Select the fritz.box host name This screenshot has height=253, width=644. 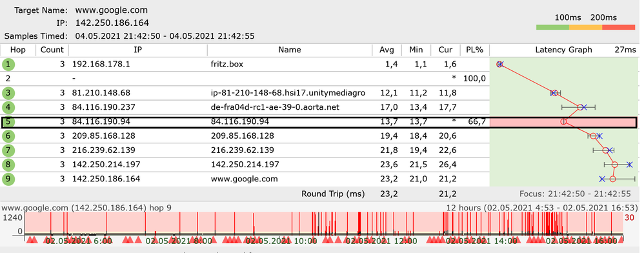pyautogui.click(x=228, y=65)
